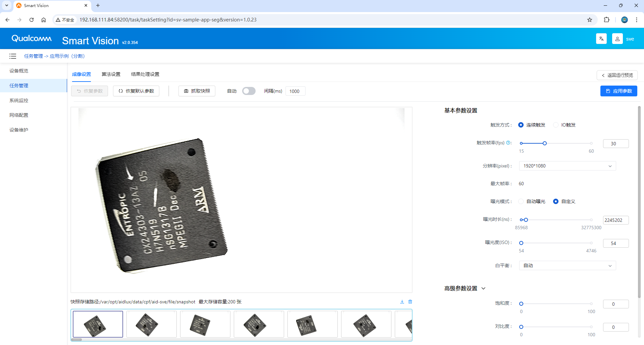Screen dimensions: 644x345
Task: Select the second snapshot thumbnail
Action: [152, 324]
